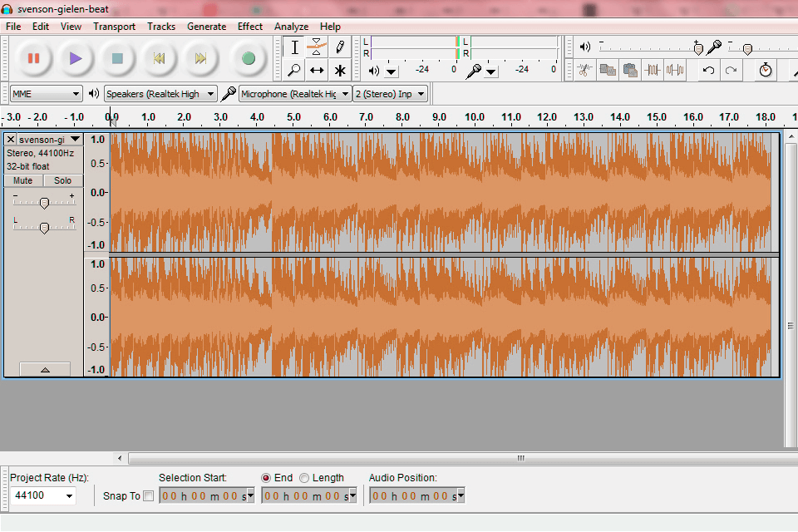The image size is (798, 532).
Task: Start recording with the Record button
Action: tap(249, 58)
